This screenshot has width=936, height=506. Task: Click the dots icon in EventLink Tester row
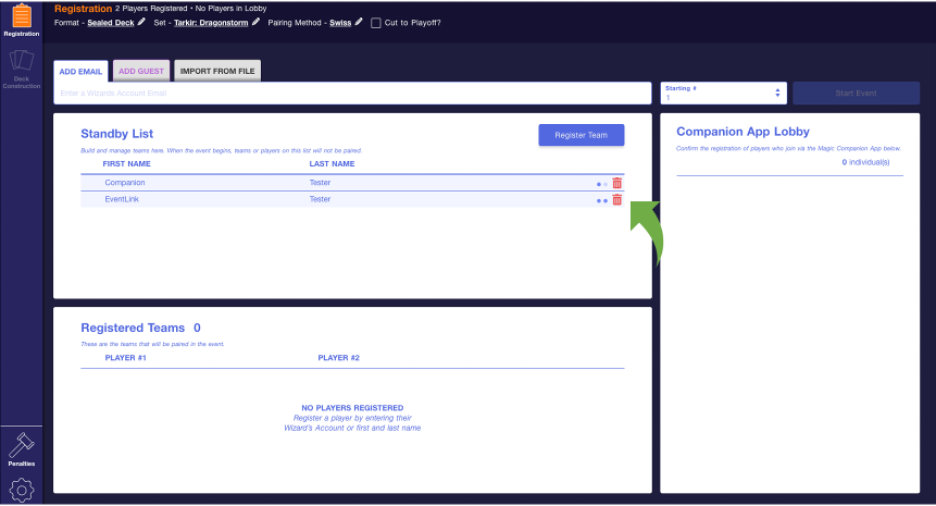(602, 200)
